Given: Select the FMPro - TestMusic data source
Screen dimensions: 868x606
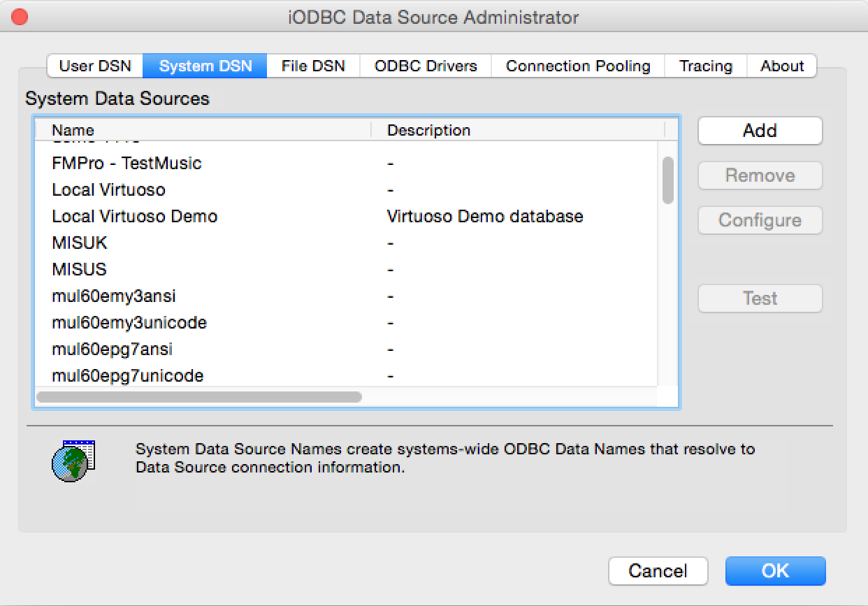Looking at the screenshot, I should pyautogui.click(x=346, y=164).
